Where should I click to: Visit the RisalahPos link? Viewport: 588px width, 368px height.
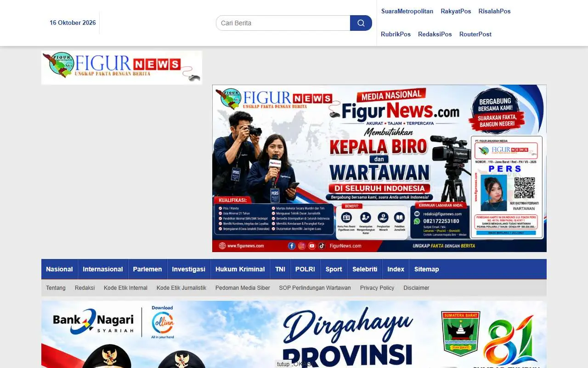pos(494,11)
